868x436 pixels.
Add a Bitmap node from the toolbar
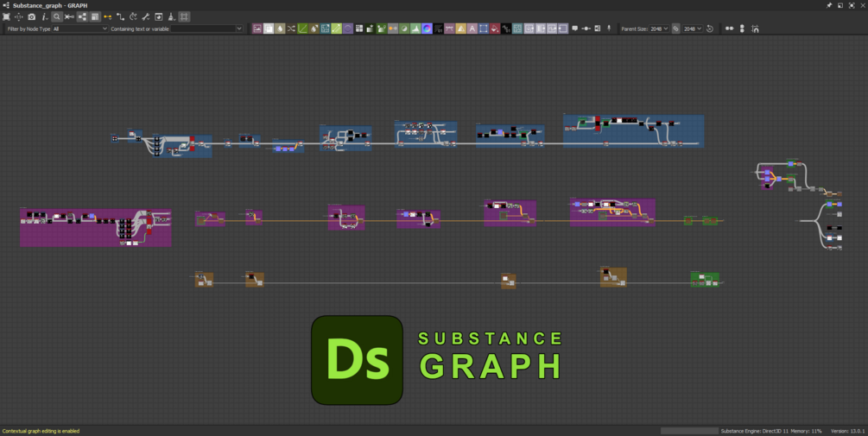click(257, 28)
